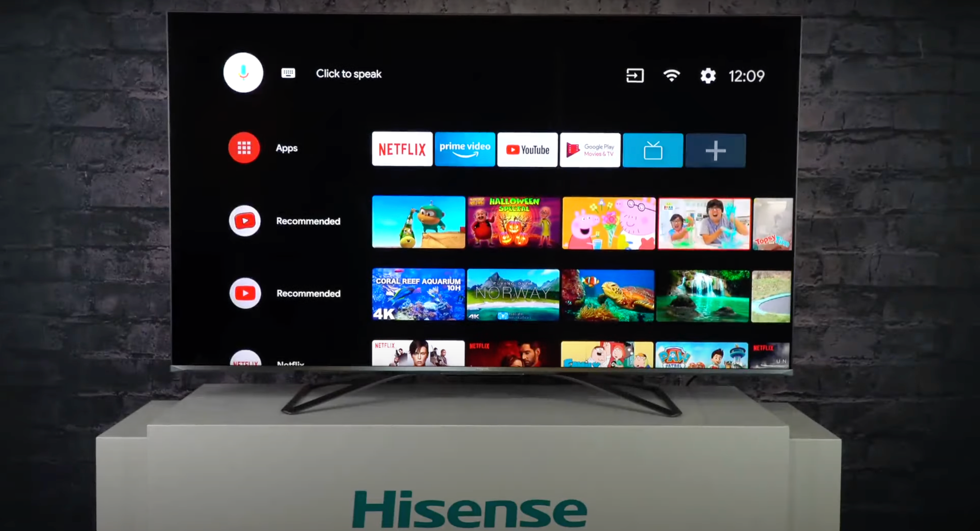The image size is (980, 531).
Task: Add a new app with plus button
Action: [715, 150]
